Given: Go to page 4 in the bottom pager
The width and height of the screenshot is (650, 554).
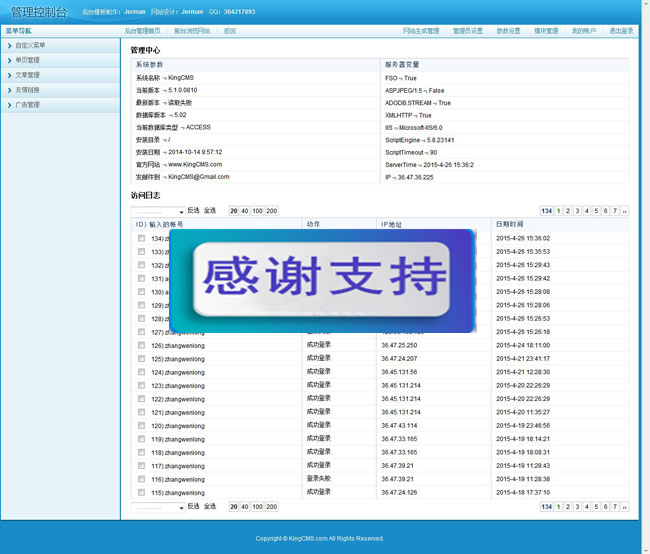Looking at the screenshot, I should tap(587, 507).
